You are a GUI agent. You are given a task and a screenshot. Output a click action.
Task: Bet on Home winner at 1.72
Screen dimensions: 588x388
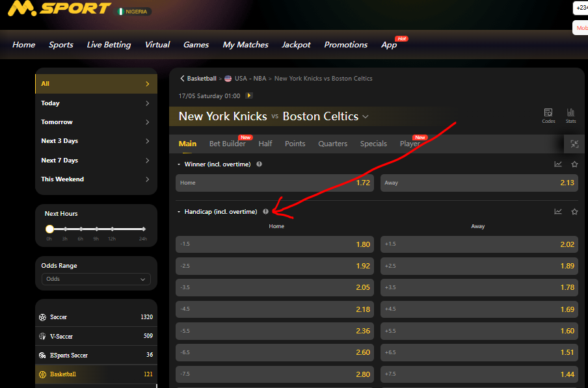tap(274, 183)
